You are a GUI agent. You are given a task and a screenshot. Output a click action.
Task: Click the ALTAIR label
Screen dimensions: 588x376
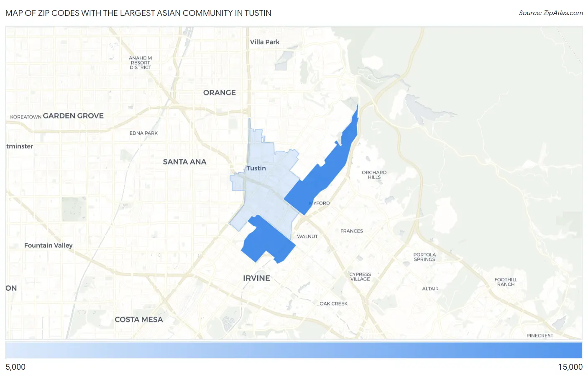[x=430, y=289]
